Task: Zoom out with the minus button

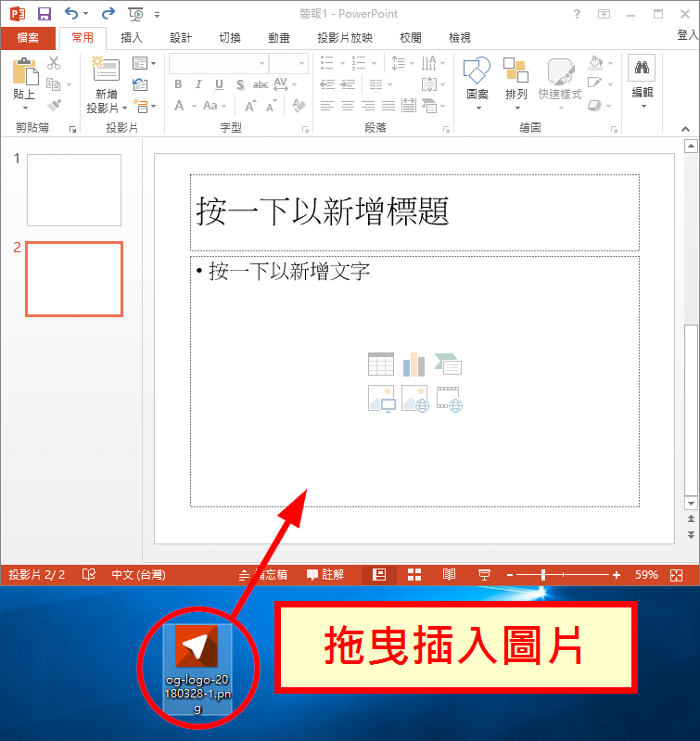Action: pos(510,575)
